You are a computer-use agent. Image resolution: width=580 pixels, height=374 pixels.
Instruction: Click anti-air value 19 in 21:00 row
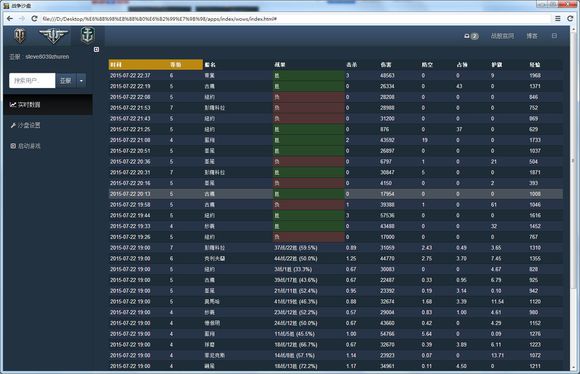point(425,140)
